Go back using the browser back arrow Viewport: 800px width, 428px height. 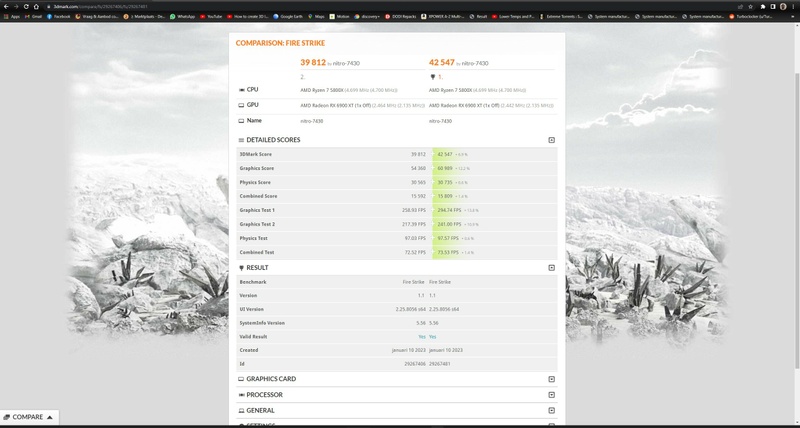6,7
